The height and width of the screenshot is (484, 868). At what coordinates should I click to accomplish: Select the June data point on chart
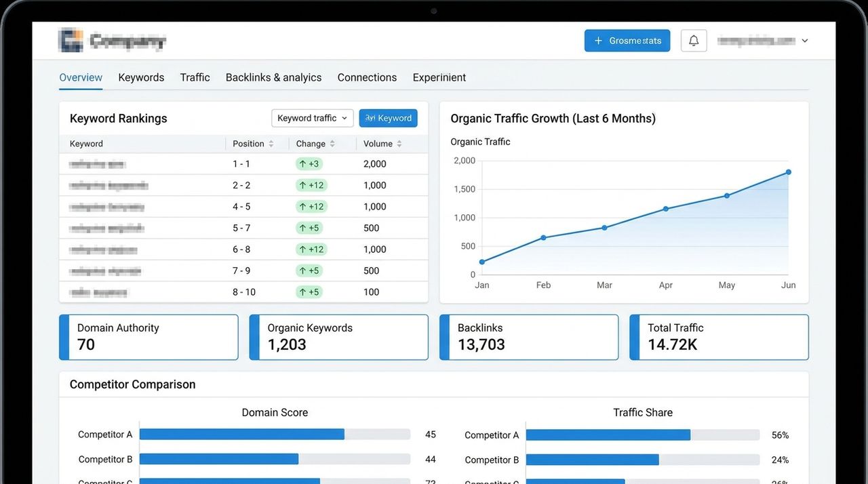point(789,172)
